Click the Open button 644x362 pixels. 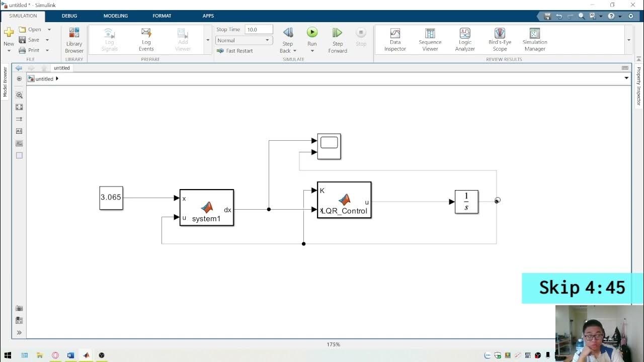[x=30, y=30]
